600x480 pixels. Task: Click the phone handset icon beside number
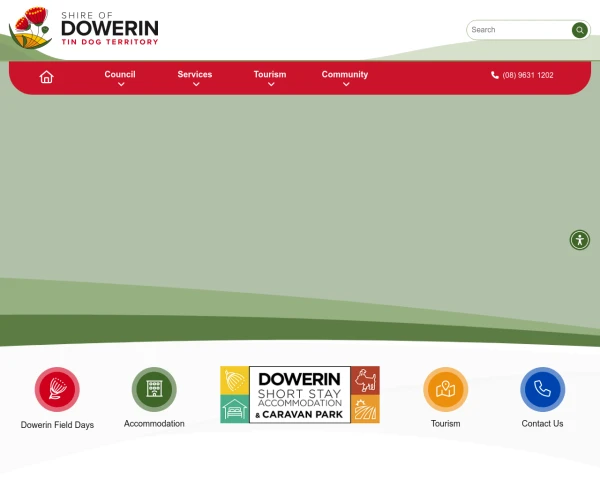coord(495,75)
